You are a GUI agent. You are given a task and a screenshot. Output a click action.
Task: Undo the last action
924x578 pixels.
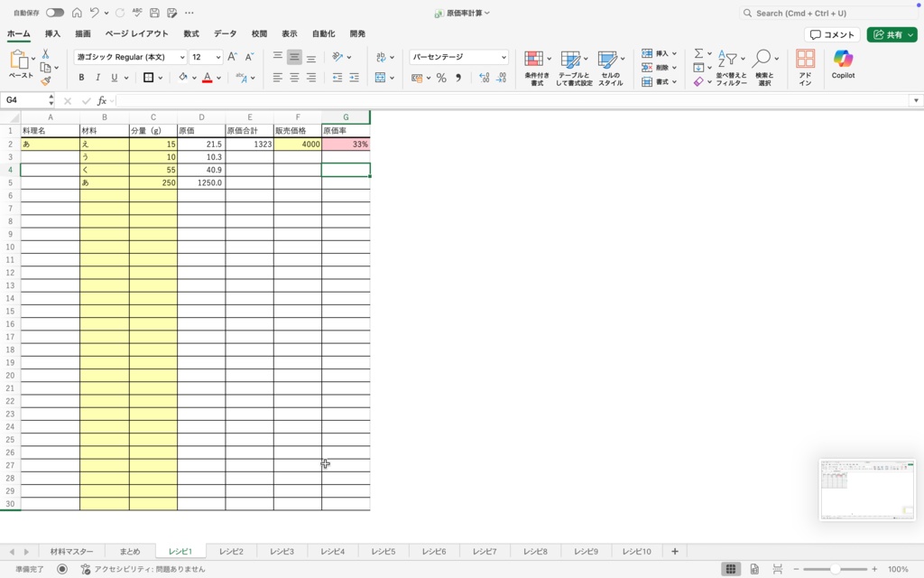pyautogui.click(x=94, y=13)
